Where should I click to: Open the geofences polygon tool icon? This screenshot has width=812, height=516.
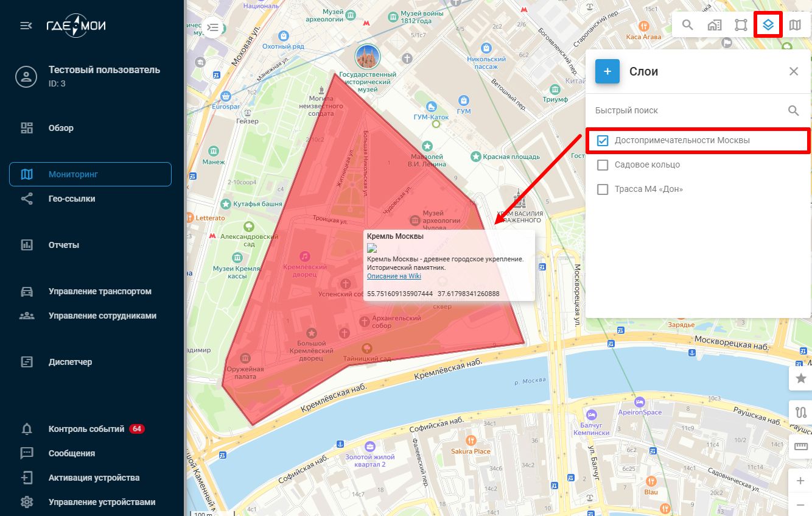[x=741, y=25]
